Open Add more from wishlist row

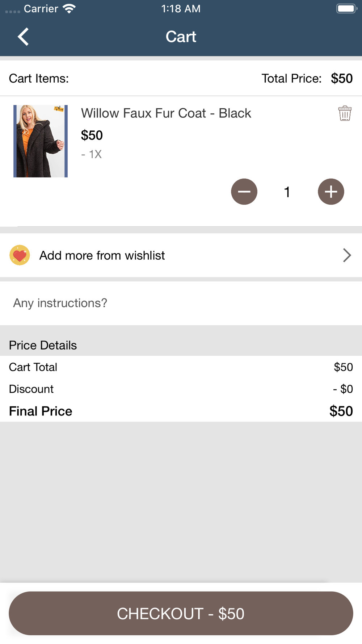(181, 255)
